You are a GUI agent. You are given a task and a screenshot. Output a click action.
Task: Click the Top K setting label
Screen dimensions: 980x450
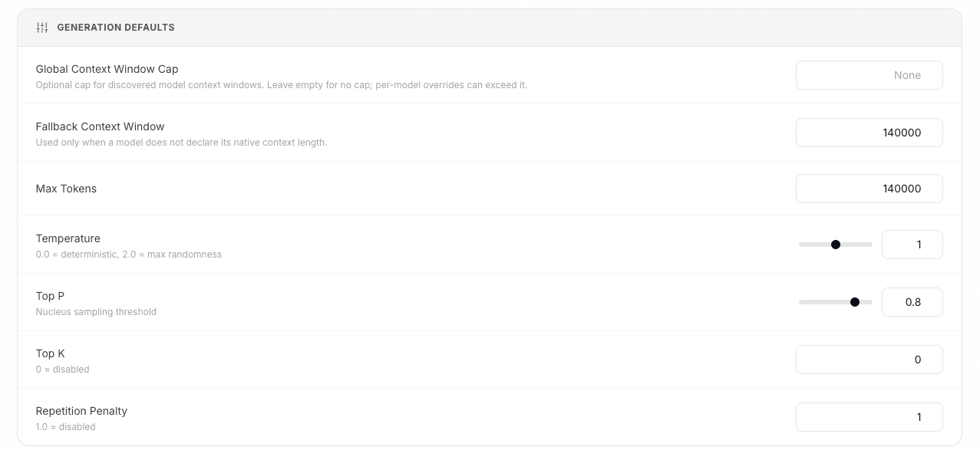click(50, 353)
